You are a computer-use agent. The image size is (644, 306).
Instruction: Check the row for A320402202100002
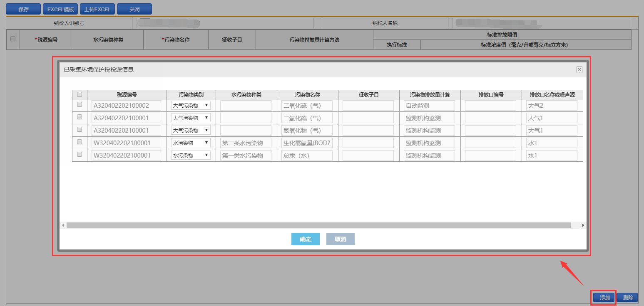coord(80,105)
